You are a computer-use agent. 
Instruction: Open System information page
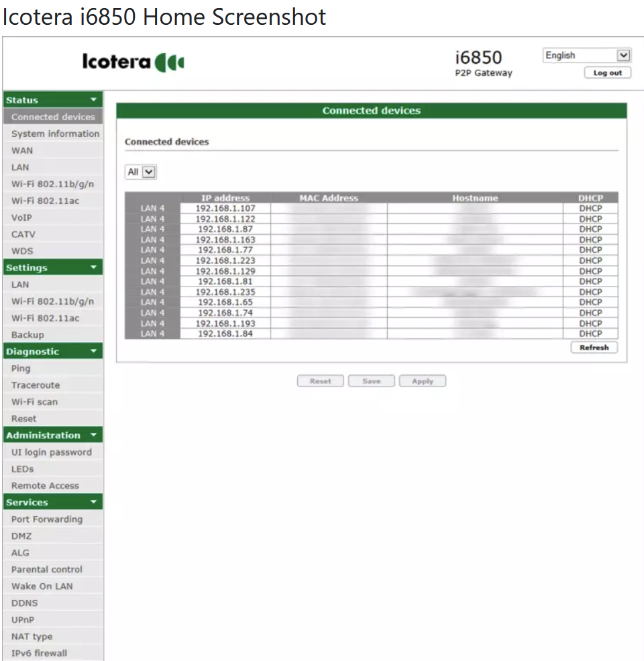tap(53, 134)
